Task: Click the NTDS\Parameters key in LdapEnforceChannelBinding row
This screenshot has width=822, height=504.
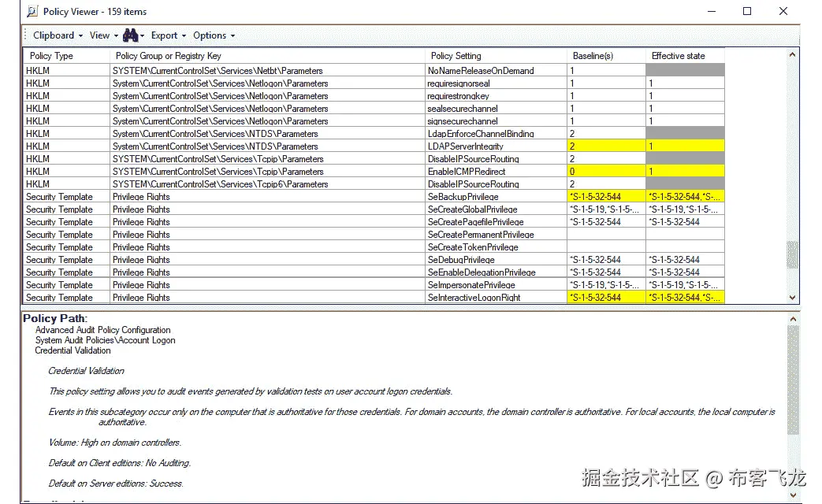Action: pos(267,134)
